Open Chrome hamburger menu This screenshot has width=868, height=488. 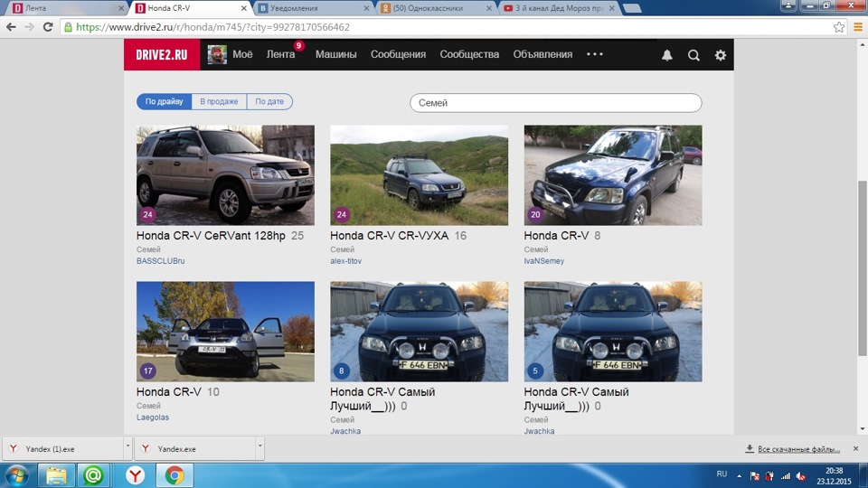pyautogui.click(x=858, y=26)
